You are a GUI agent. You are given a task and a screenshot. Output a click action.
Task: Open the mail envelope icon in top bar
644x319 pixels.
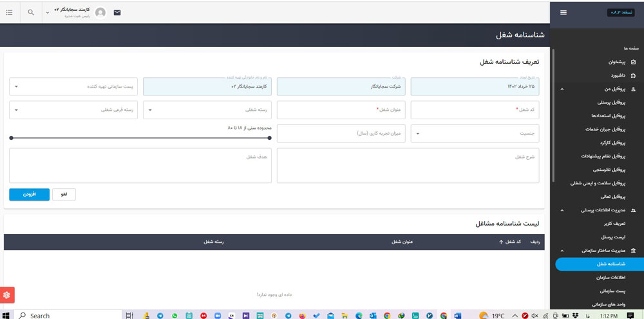117,12
